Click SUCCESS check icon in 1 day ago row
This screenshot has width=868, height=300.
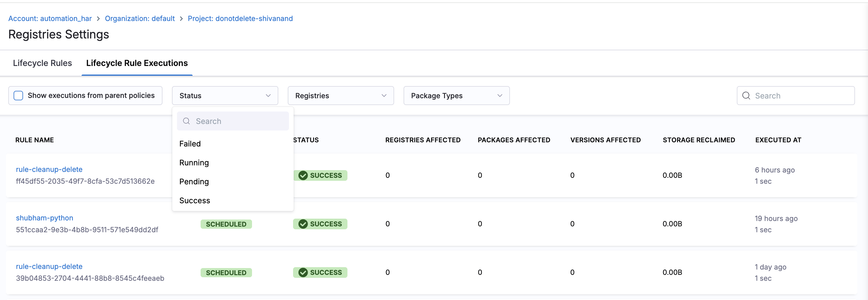point(303,273)
